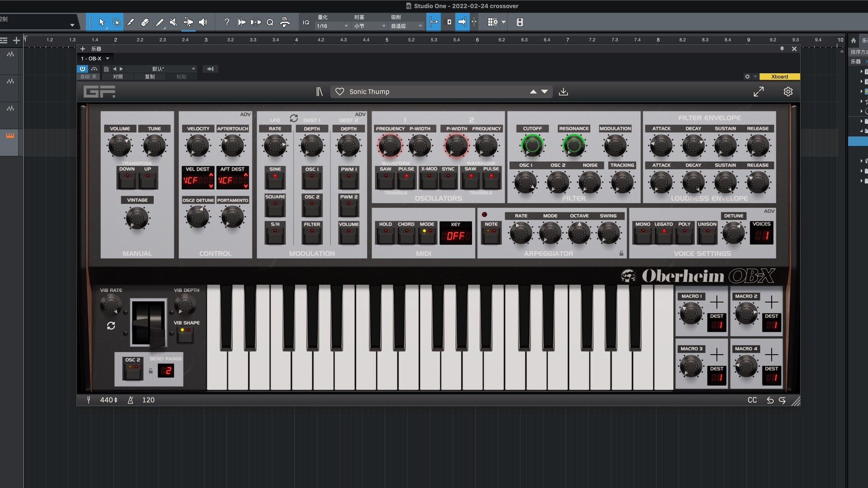Open the VOICE SETTINGS ADV panel
The width and height of the screenshot is (868, 488).
[769, 211]
